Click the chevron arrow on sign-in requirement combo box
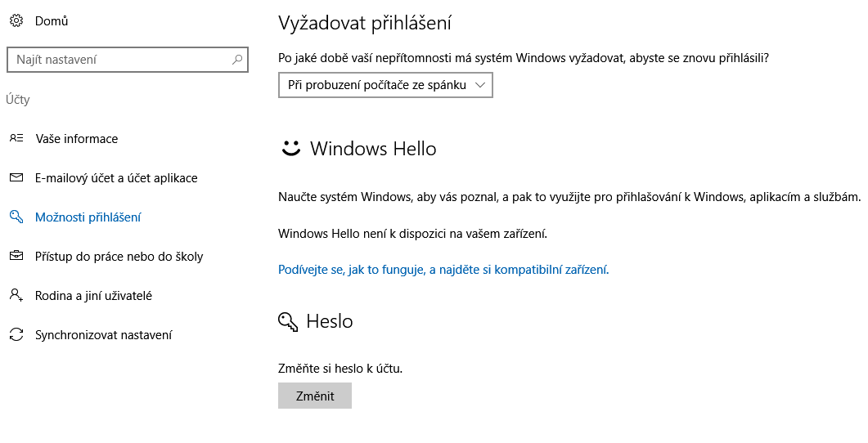868x443 pixels. pos(480,85)
